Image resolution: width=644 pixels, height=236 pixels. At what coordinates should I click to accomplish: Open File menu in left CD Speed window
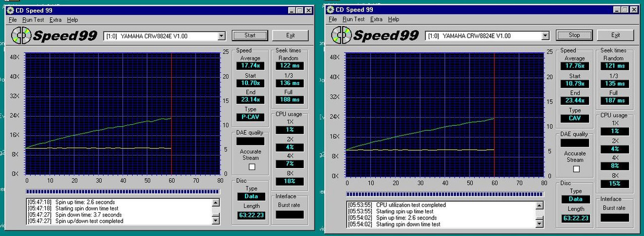tap(13, 20)
